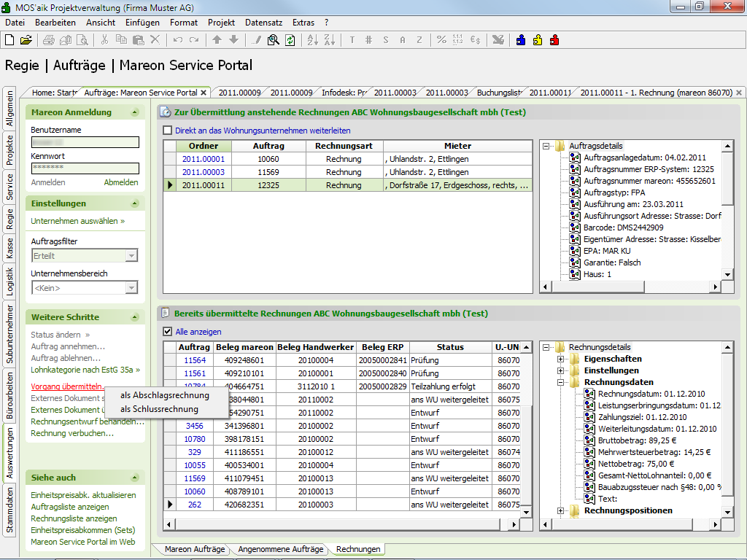747x560 pixels.
Task: Collapse the Einstellungen panel
Action: 135,203
